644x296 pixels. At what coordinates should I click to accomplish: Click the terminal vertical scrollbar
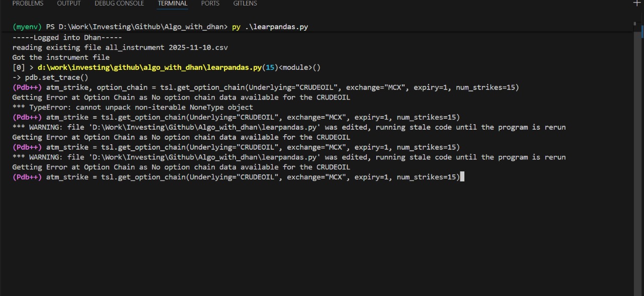click(x=637, y=151)
